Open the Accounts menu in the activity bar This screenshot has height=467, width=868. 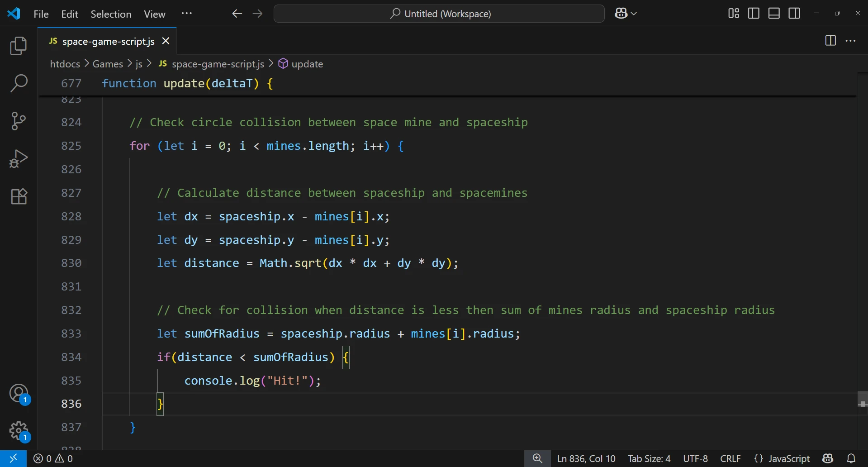pyautogui.click(x=18, y=394)
